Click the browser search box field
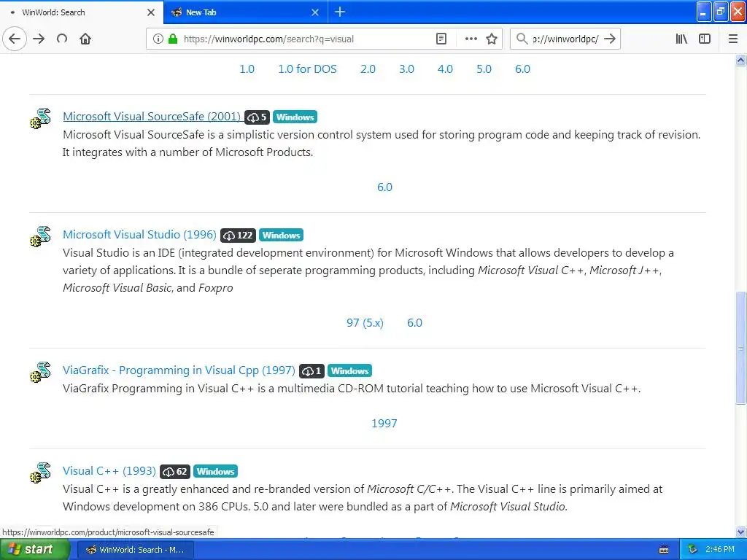This screenshot has height=560, width=747. (565, 39)
